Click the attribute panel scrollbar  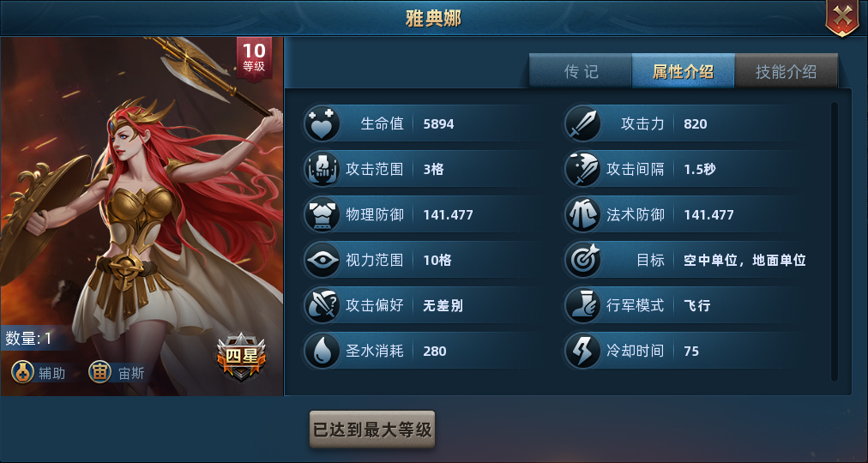(835, 242)
